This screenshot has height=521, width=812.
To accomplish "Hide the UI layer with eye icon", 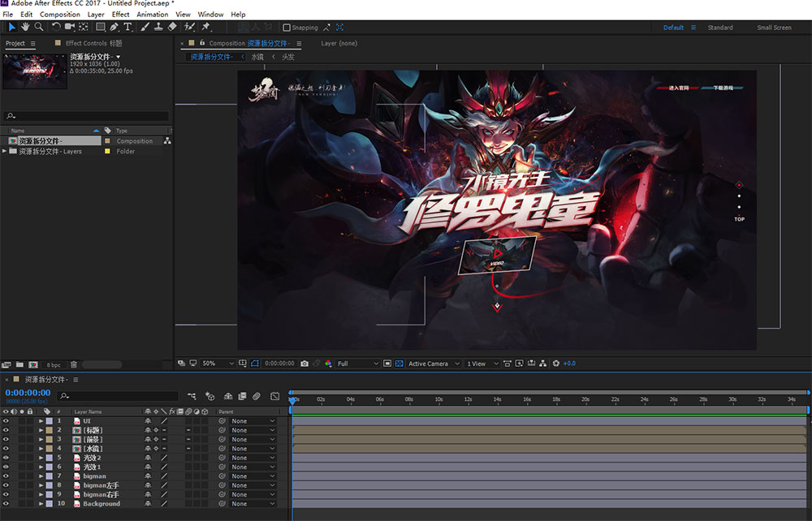I will tap(6, 421).
